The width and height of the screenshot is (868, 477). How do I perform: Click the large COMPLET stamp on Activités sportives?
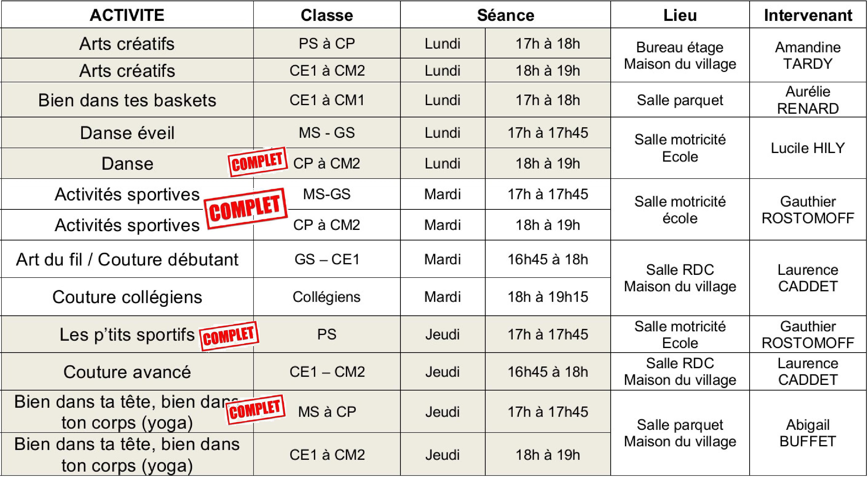246,209
